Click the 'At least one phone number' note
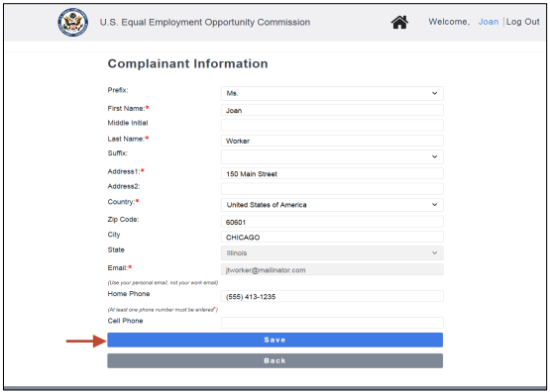The width and height of the screenshot is (550, 392). point(163,310)
